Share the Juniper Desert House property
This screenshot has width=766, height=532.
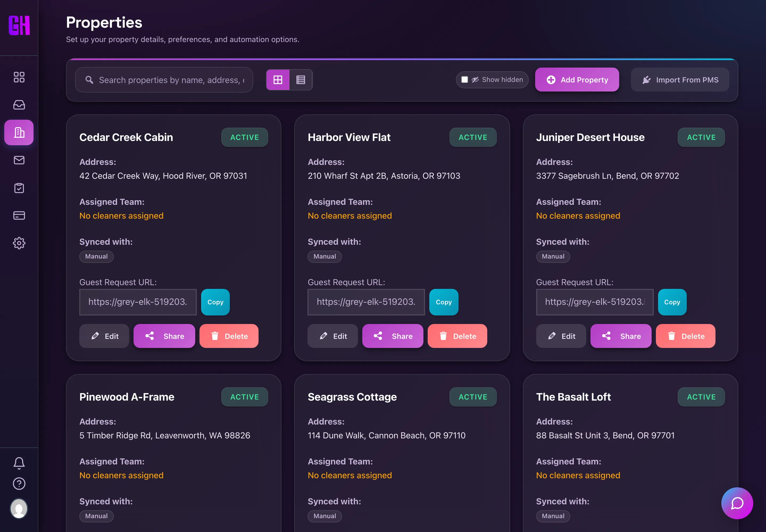click(x=621, y=336)
